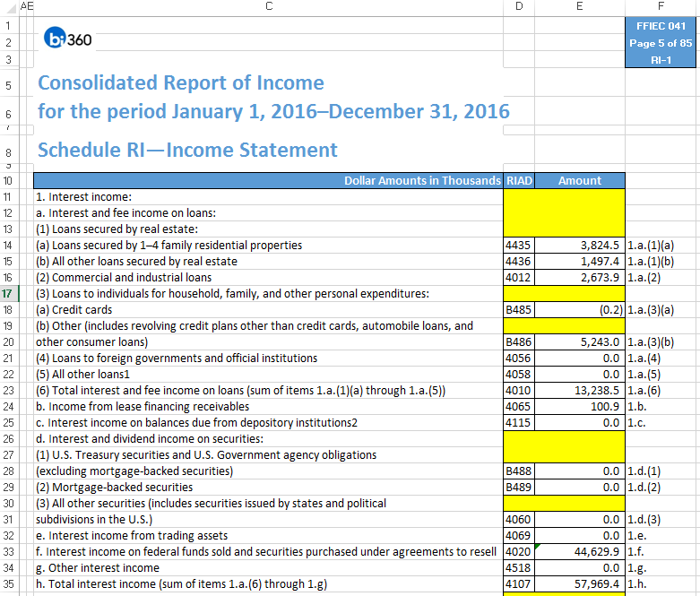Select the federal funds amount 44,629.9
The image size is (700, 596).
(579, 552)
